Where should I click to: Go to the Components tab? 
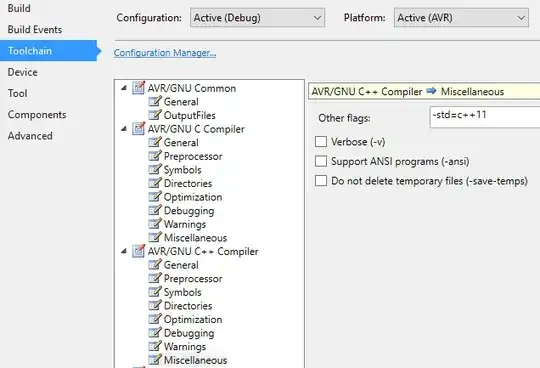coord(37,115)
